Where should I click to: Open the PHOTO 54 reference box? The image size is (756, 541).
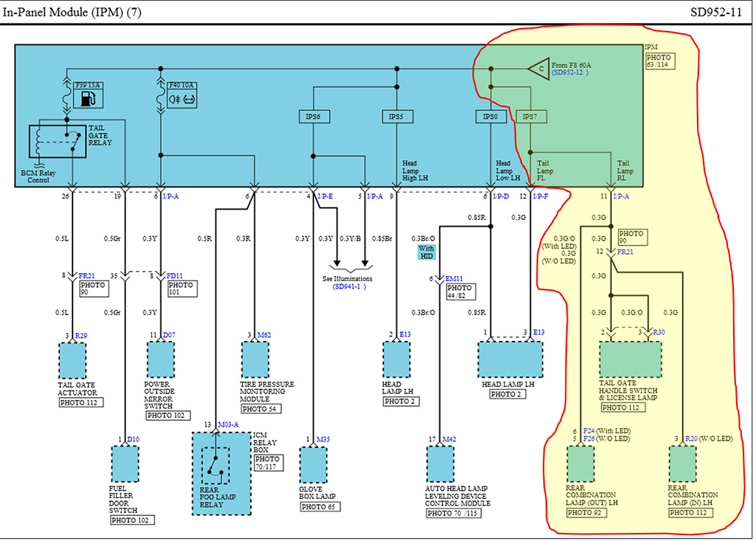pyautogui.click(x=258, y=408)
